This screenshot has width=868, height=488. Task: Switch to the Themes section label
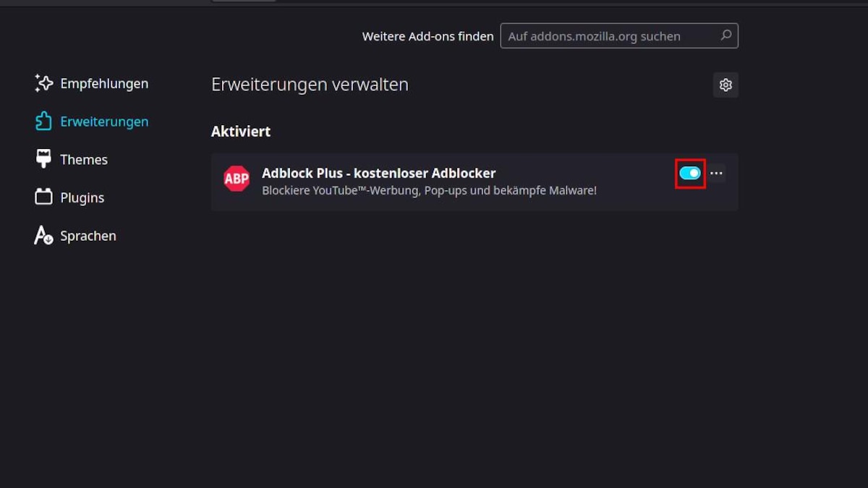84,160
